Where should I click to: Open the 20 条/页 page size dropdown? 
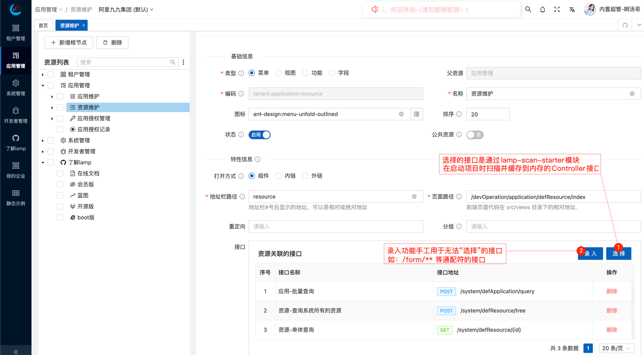coord(616,348)
